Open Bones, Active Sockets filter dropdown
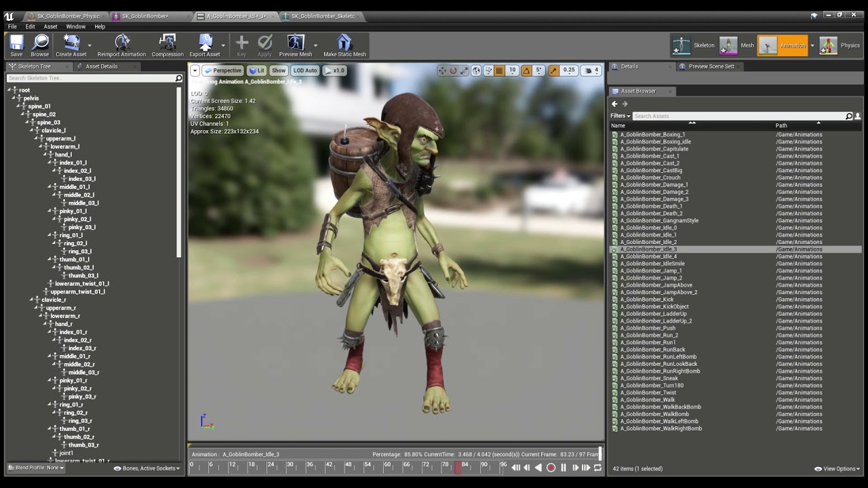The image size is (868, 488). [147, 468]
